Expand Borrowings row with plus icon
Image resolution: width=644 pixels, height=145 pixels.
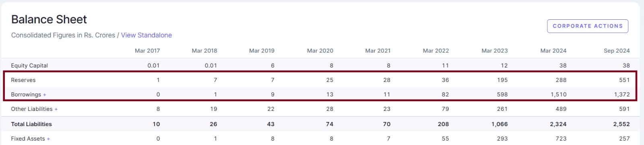(45, 95)
